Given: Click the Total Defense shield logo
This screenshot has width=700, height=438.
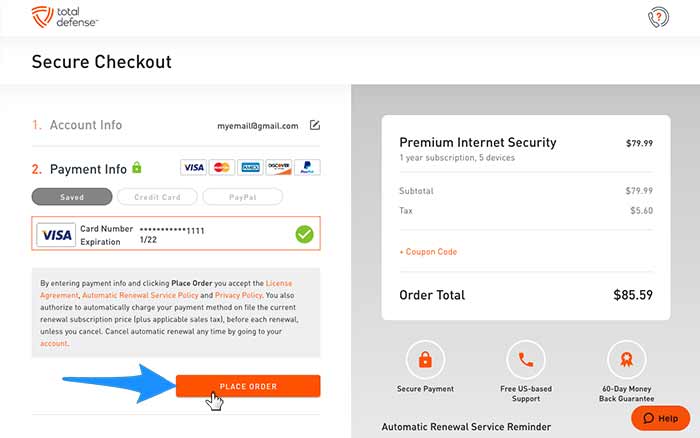Looking at the screenshot, I should tap(42, 17).
